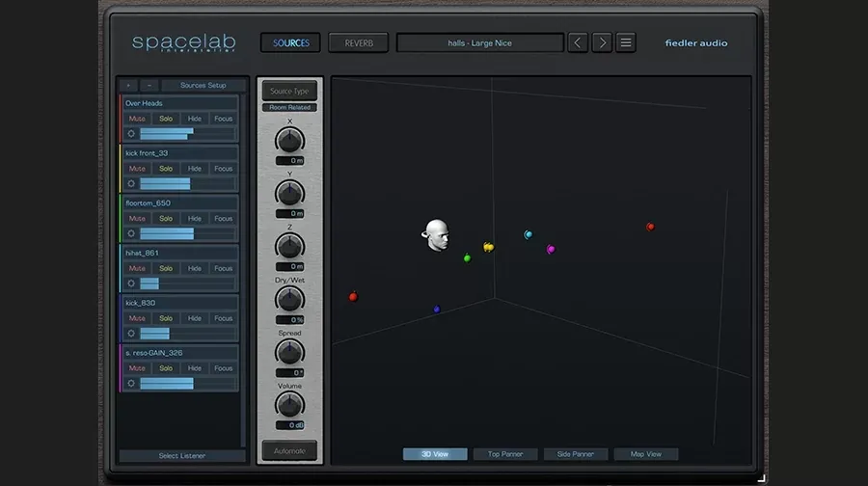Switch to the REVERB tab
Image resolution: width=868 pixels, height=486 pixels.
point(359,42)
